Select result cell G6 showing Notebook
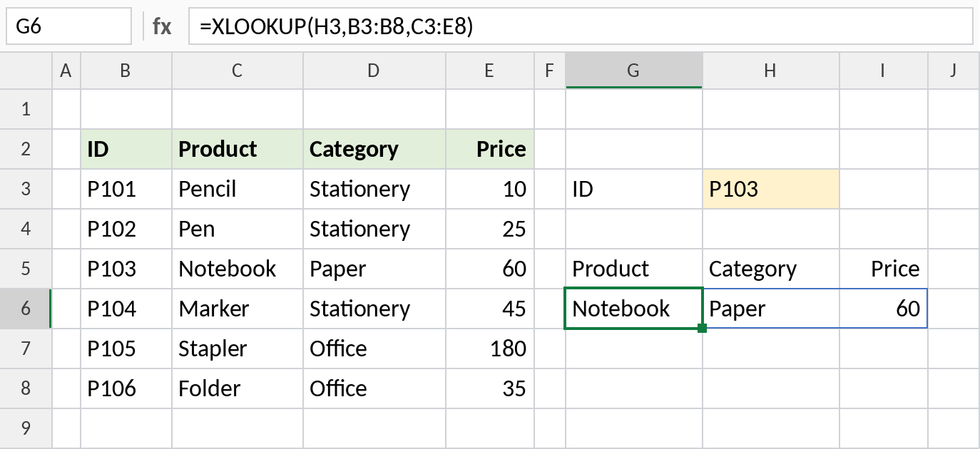980x449 pixels. point(633,309)
